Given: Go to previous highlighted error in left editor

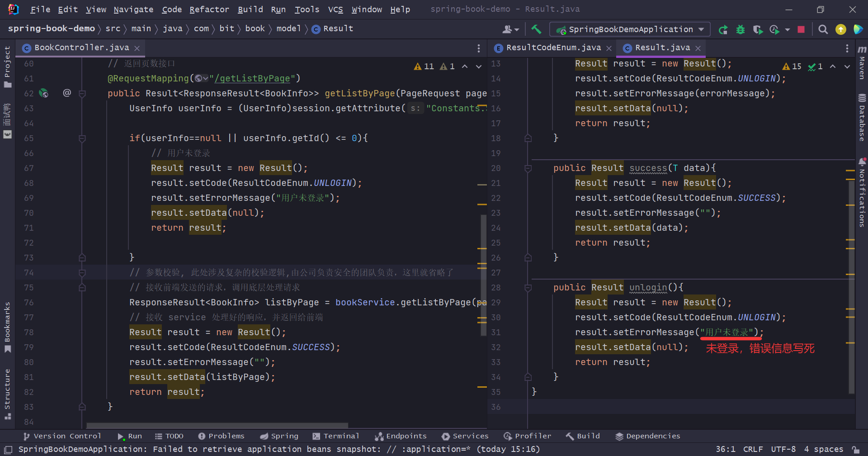Looking at the screenshot, I should pyautogui.click(x=465, y=66).
